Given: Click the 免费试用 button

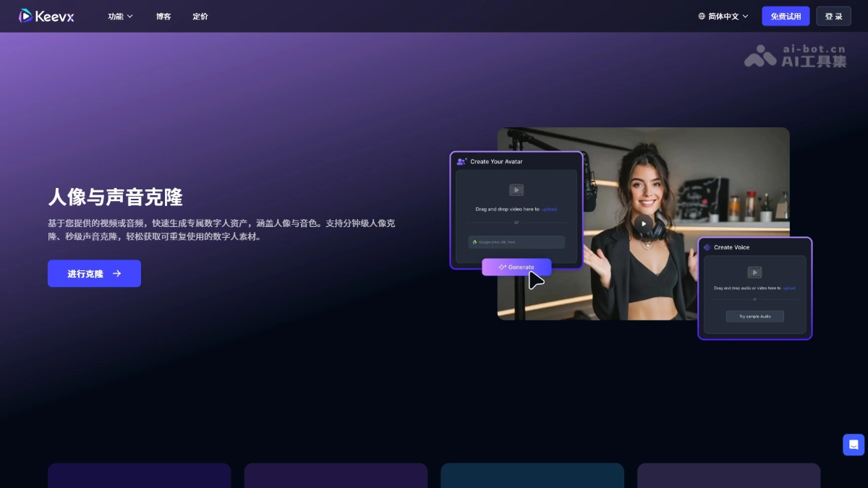Looking at the screenshot, I should pyautogui.click(x=785, y=15).
